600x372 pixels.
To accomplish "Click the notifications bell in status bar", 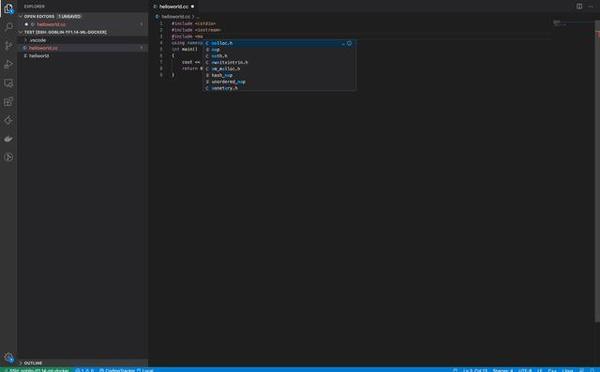I will point(592,370).
